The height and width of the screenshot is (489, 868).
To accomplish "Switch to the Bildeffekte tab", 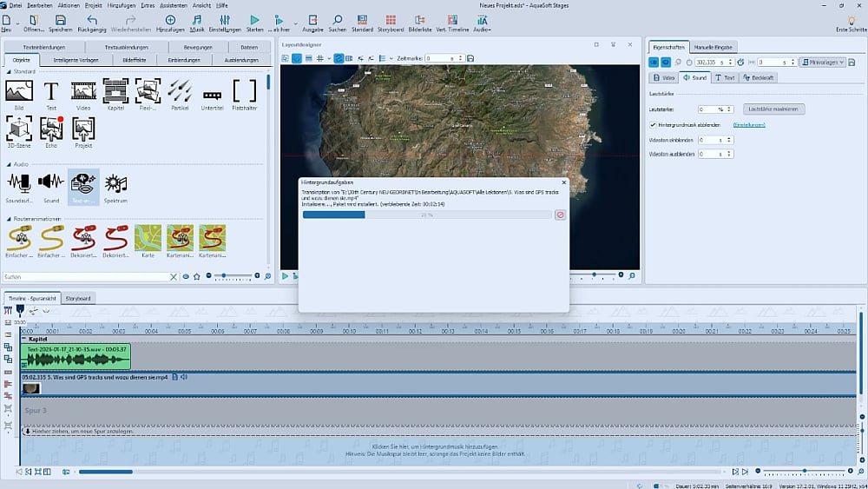I will 135,60.
